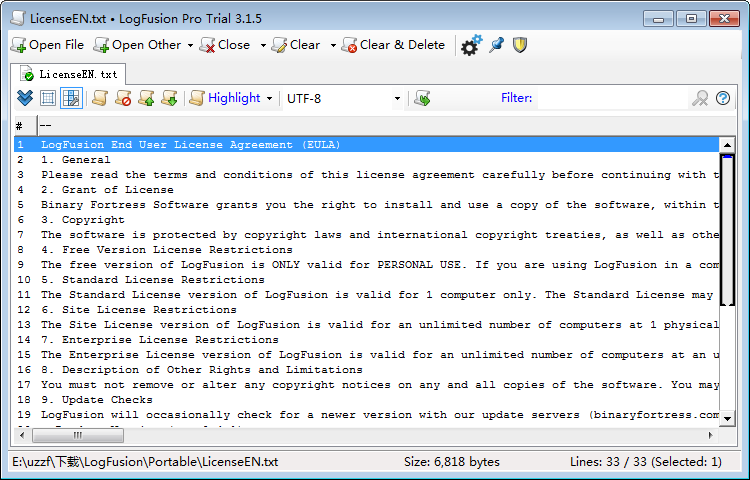Screen dimensions: 750x480
Task: Click the file path in status bar
Action: tap(145, 462)
